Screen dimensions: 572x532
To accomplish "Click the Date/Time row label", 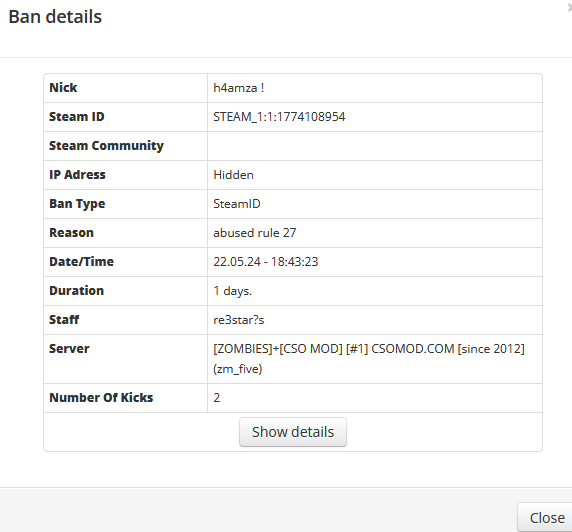I will [x=81, y=261].
